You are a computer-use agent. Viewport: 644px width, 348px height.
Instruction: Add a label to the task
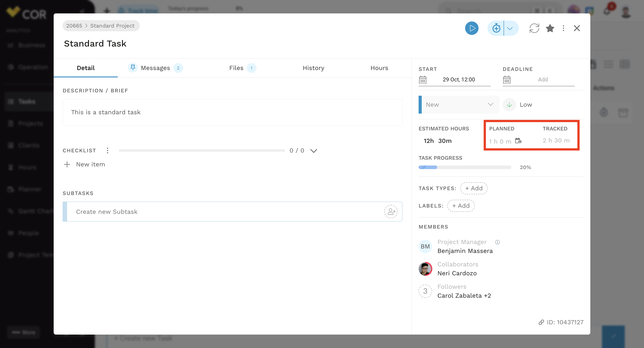tap(461, 206)
